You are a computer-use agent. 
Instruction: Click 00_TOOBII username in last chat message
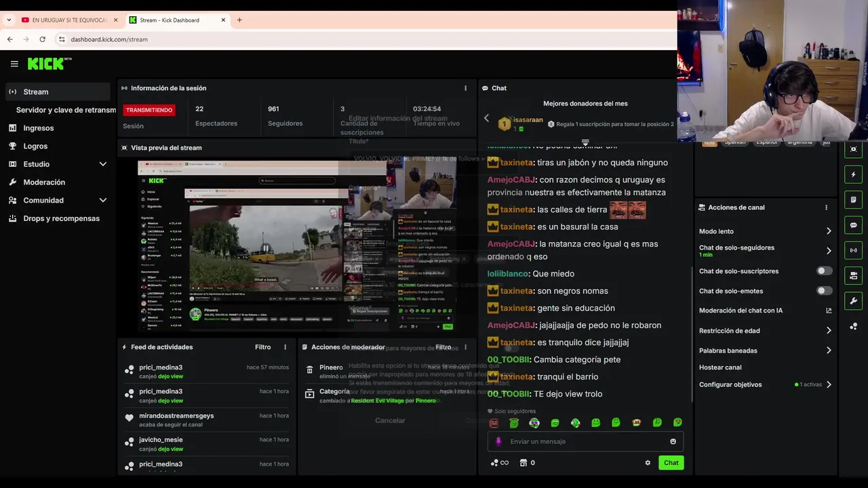point(509,394)
